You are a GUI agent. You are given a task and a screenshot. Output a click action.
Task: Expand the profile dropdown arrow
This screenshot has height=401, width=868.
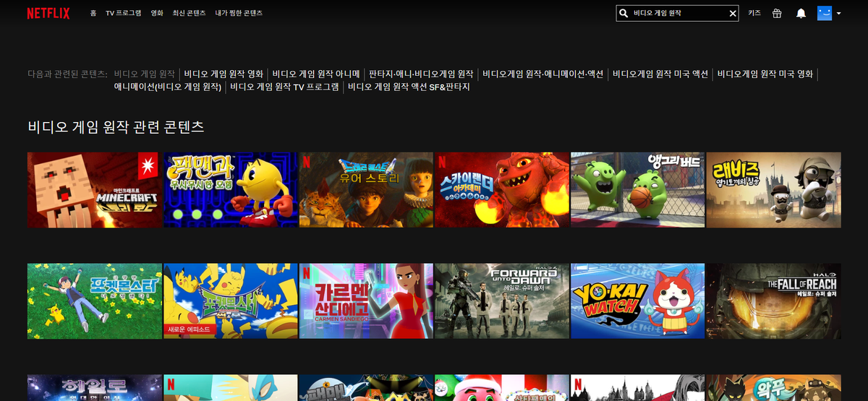click(x=839, y=13)
